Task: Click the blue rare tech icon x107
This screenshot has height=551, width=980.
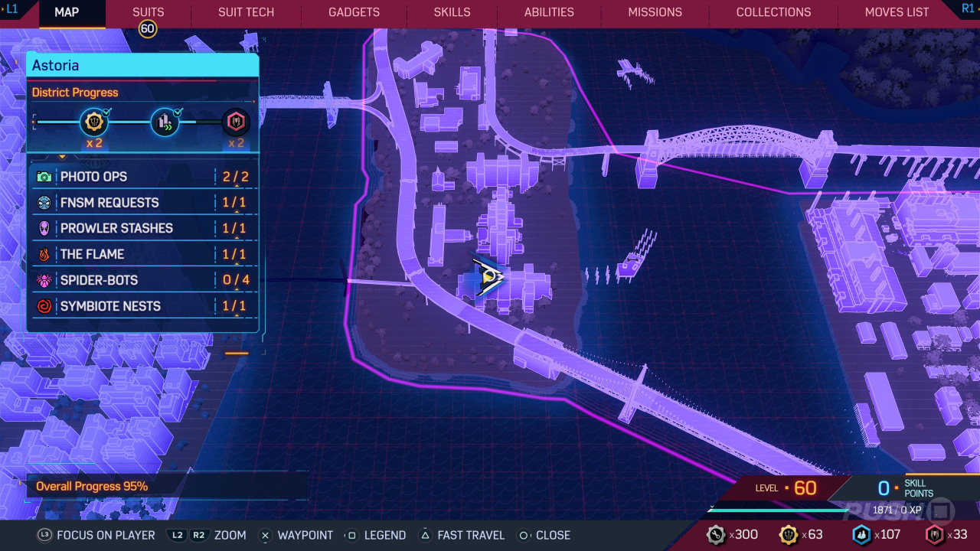Action: click(x=861, y=534)
